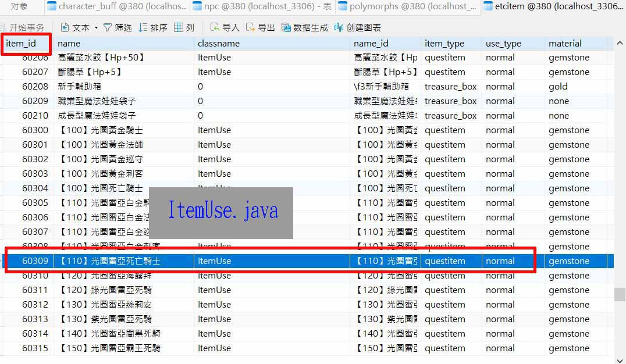Image resolution: width=626 pixels, height=364 pixels.
Task: Click normal use_type in row 60313
Action: [x=500, y=319]
